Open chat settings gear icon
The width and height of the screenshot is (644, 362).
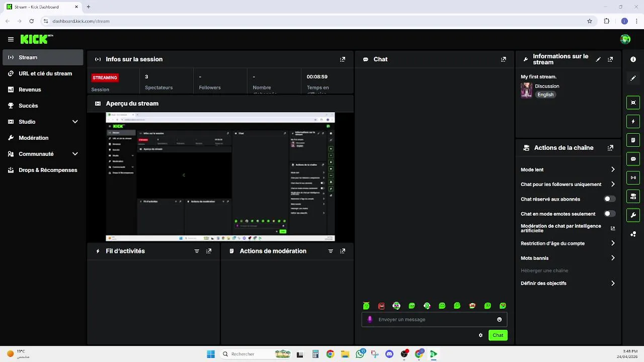[x=480, y=335]
